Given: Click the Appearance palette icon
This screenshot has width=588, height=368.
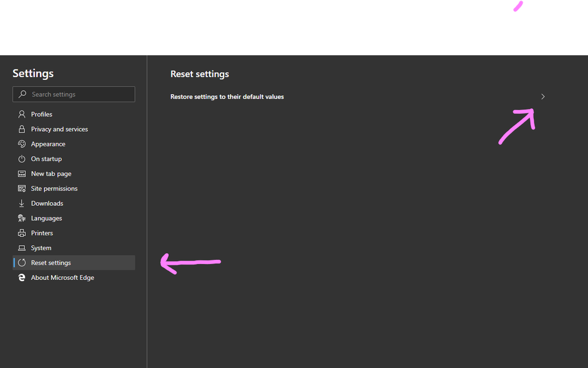Looking at the screenshot, I should tap(22, 144).
